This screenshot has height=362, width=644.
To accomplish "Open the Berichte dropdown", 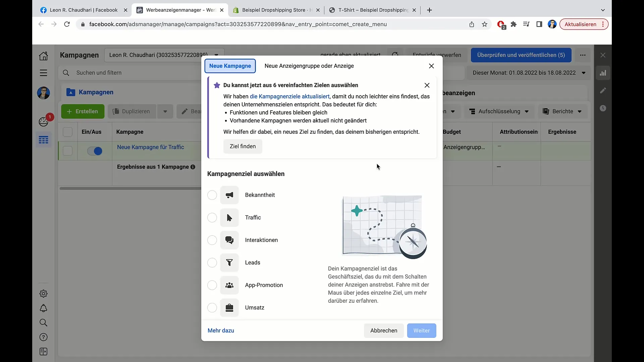I will pos(562,111).
